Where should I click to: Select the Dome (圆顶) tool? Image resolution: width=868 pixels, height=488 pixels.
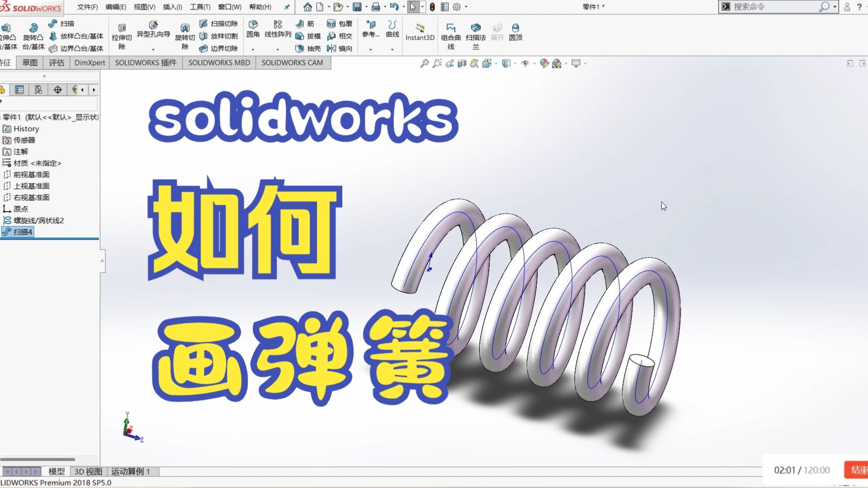(x=516, y=32)
